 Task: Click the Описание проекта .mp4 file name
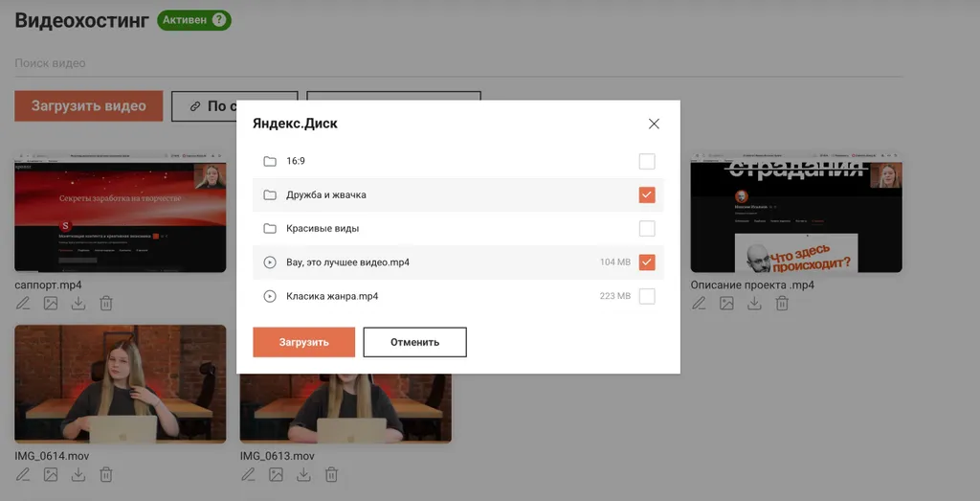point(752,285)
